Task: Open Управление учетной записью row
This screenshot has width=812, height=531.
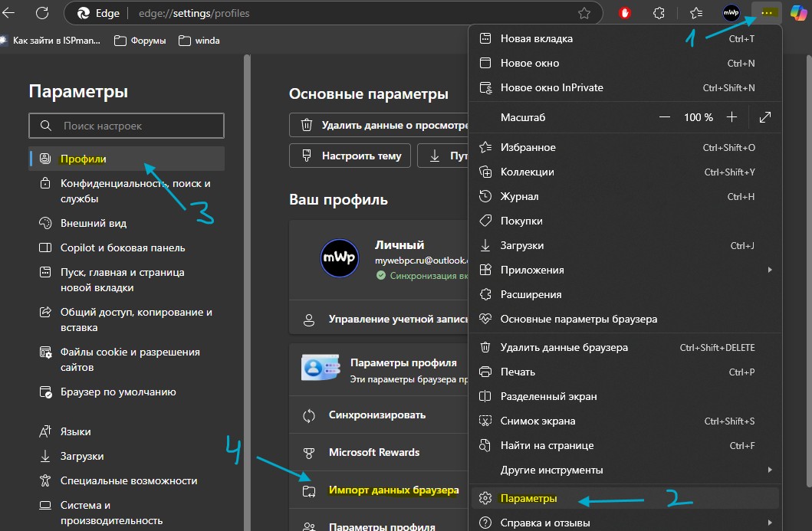Action: pos(379,320)
